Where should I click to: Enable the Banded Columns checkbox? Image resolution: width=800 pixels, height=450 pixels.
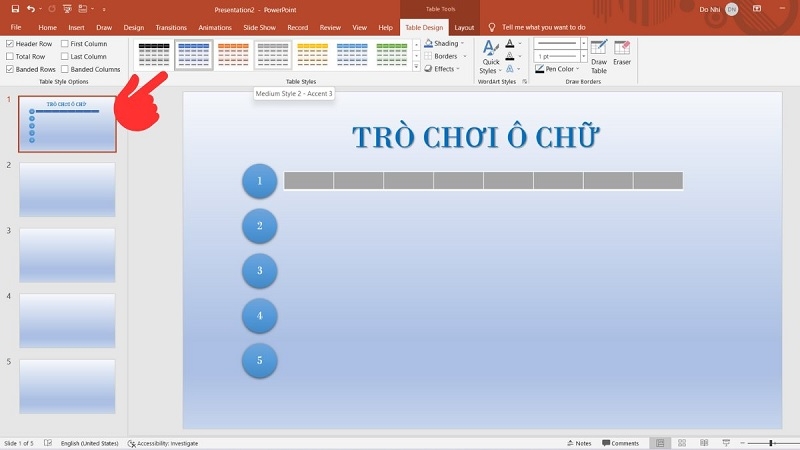click(65, 69)
